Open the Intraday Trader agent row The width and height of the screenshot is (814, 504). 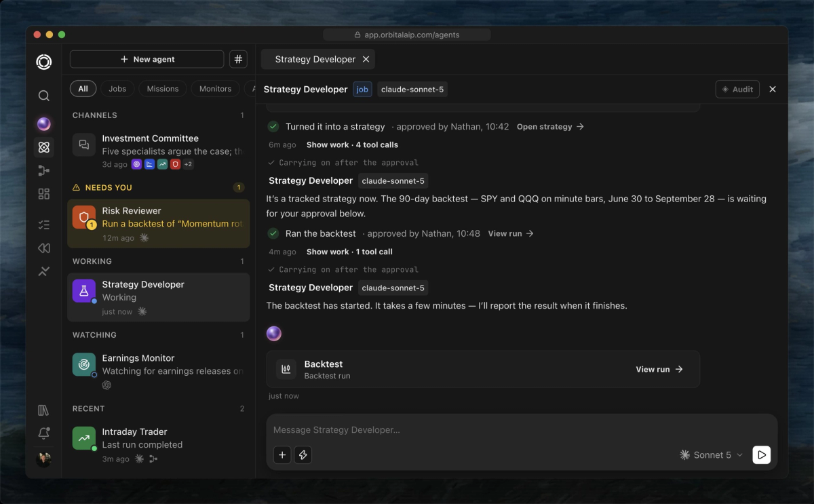click(159, 444)
